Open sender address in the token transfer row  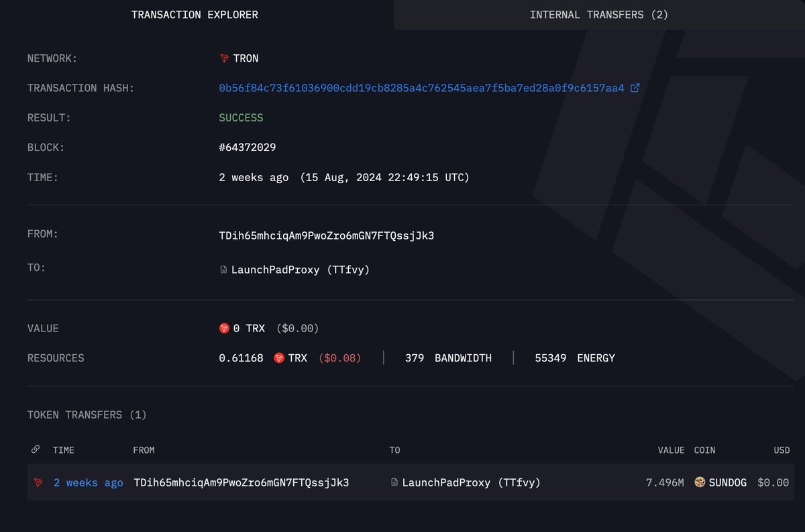point(241,483)
